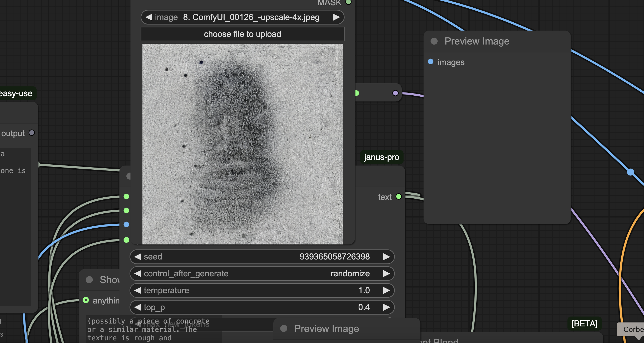The width and height of the screenshot is (644, 343).
Task: Click the purple socket on small node
Action: tap(395, 93)
